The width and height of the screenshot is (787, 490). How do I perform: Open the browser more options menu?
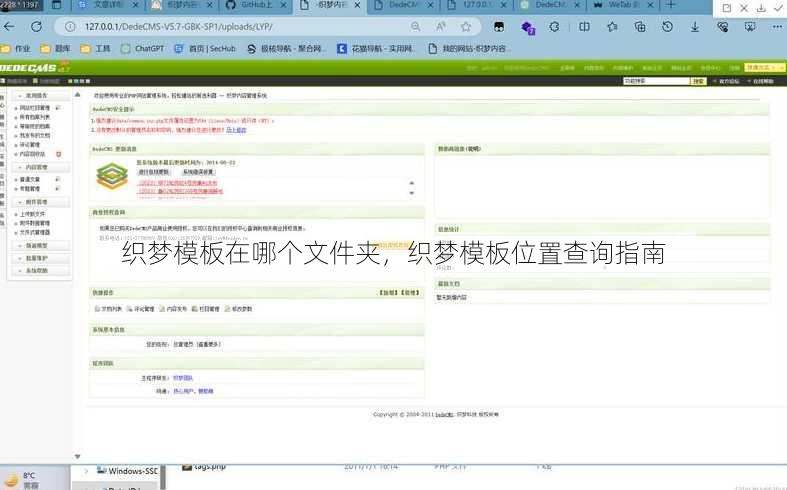pos(777,27)
